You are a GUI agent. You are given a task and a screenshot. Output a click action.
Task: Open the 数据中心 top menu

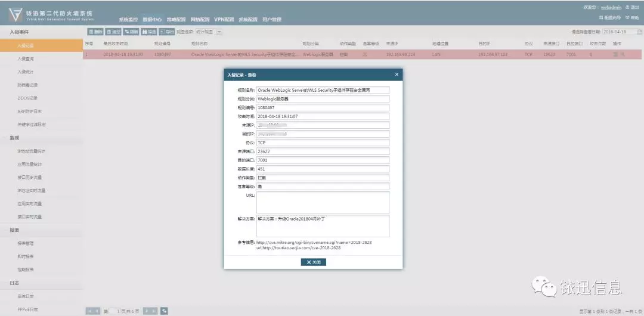(152, 19)
